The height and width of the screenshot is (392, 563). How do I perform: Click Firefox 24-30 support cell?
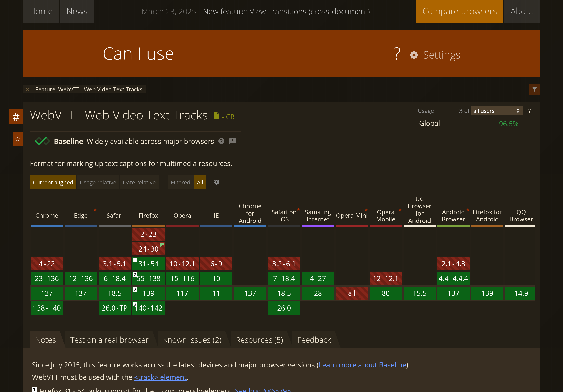pos(148,249)
